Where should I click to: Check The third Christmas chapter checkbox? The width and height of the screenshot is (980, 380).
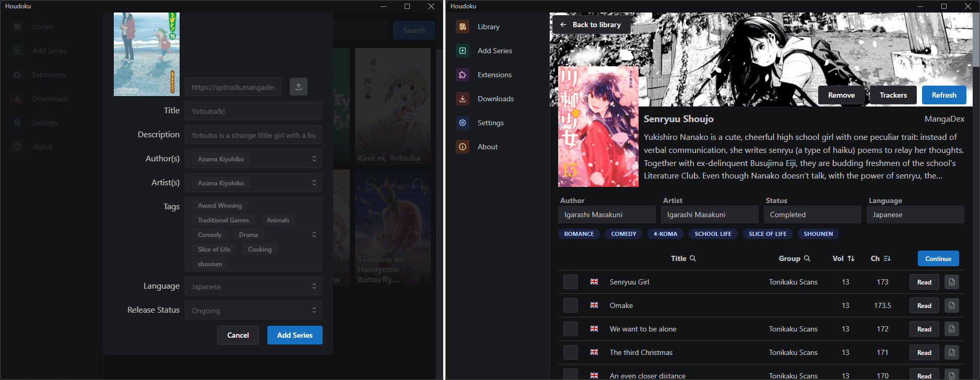pyautogui.click(x=571, y=352)
